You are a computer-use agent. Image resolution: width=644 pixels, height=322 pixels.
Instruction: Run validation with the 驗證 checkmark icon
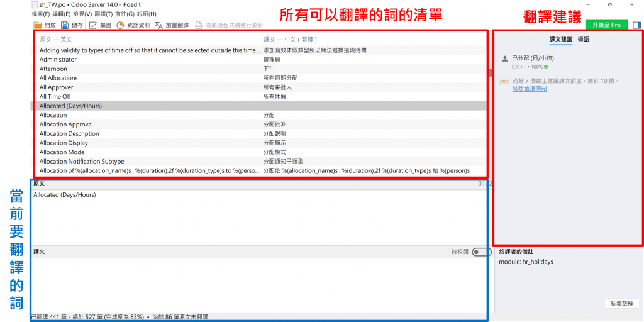pos(93,25)
